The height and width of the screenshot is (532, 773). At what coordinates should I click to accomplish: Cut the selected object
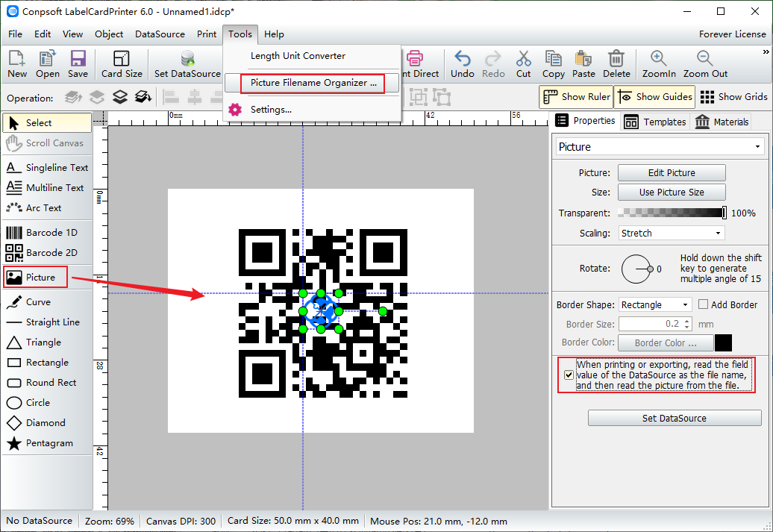tap(524, 64)
